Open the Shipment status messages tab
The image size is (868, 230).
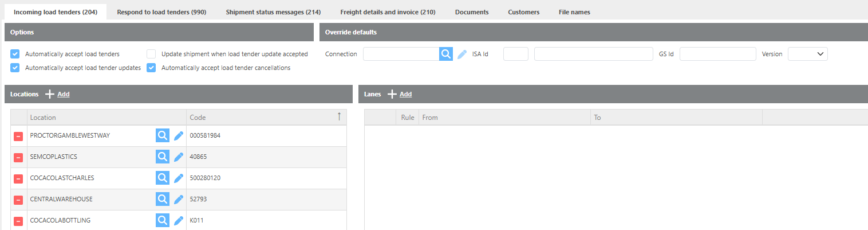(273, 12)
